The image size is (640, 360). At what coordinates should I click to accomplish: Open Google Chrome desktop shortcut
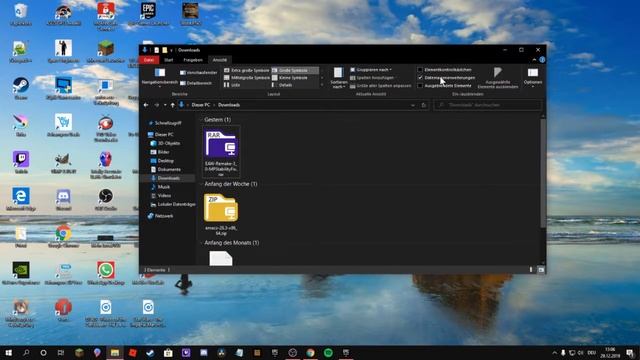(x=63, y=237)
